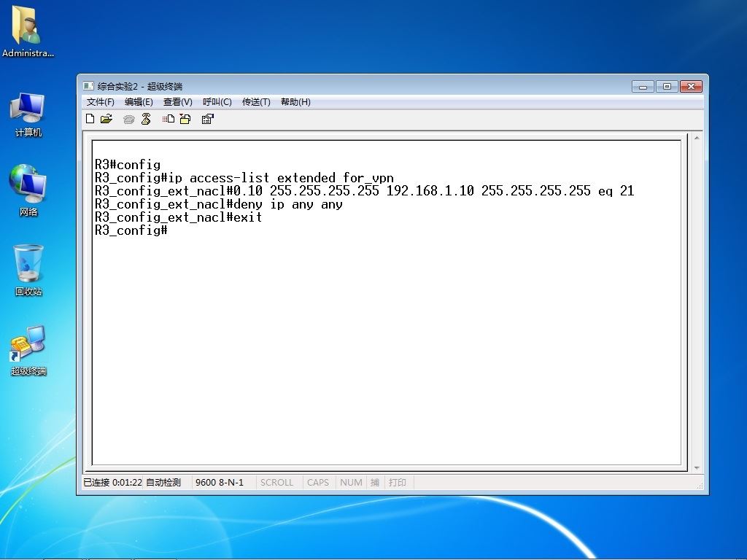Click the 'eq 21' text in terminal
This screenshot has width=747, height=560.
pos(616,192)
